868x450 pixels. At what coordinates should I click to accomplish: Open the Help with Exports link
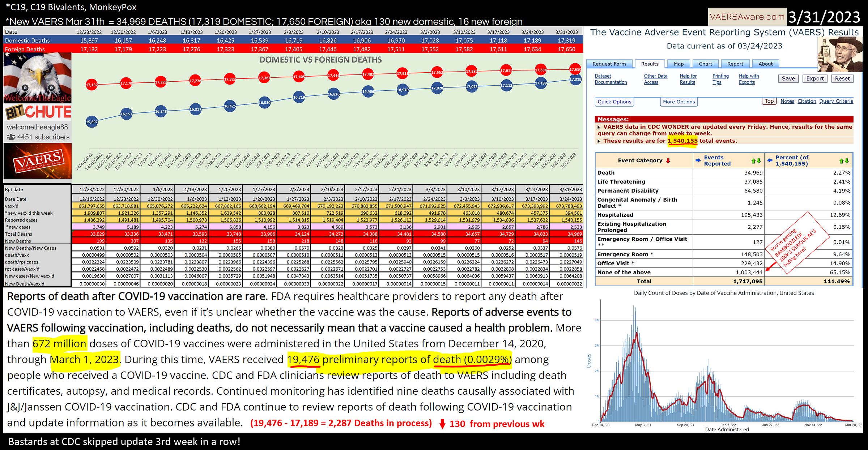tap(749, 79)
